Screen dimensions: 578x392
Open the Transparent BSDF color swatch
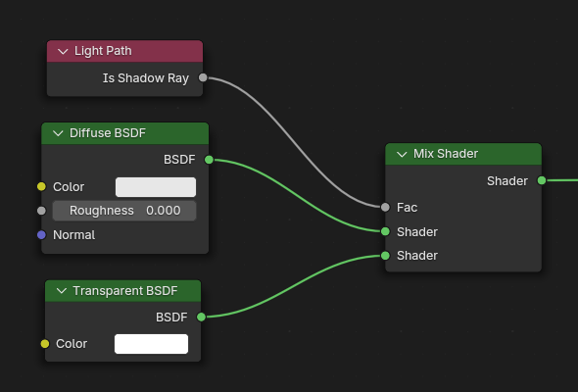(x=151, y=344)
